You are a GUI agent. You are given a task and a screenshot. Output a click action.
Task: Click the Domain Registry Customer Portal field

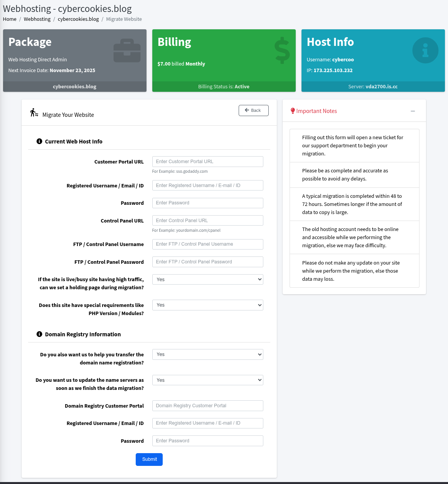click(207, 406)
